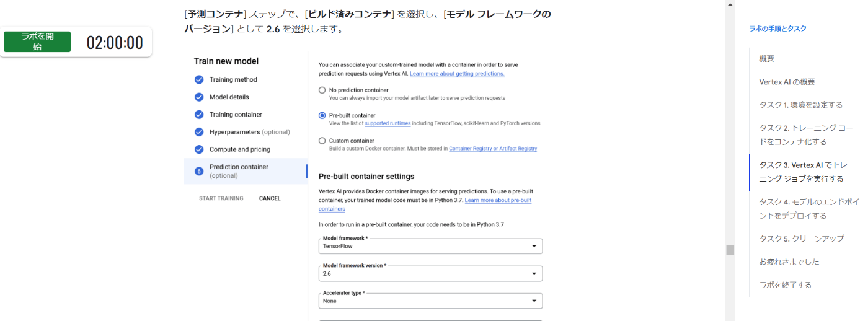
Task: Click step 6 number badge icon
Action: 199,171
